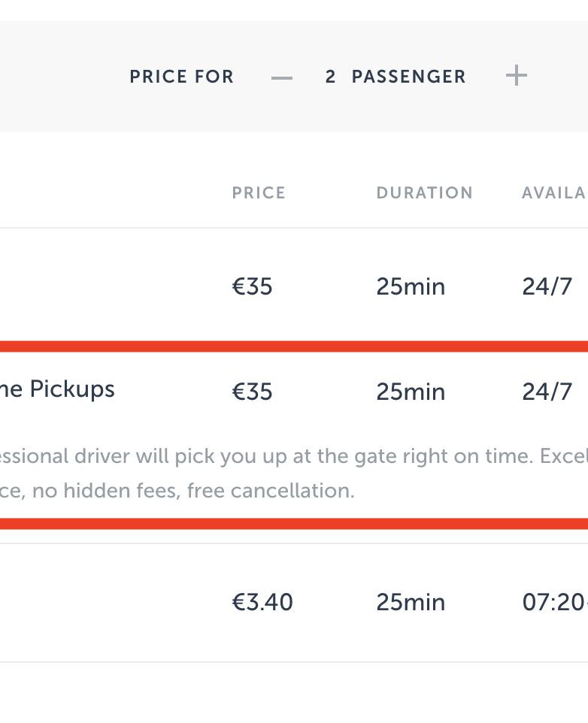Click 25min duration in highlighted Pickups row

click(x=411, y=392)
